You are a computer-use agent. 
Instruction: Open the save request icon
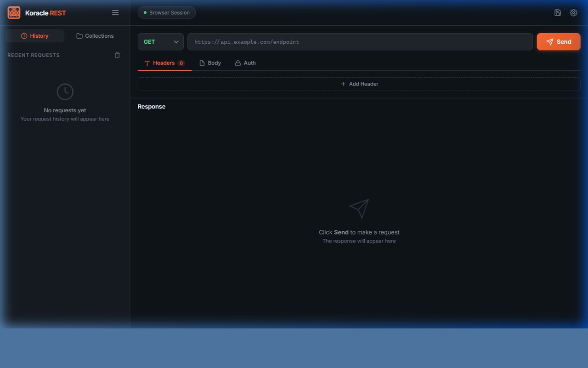[558, 13]
